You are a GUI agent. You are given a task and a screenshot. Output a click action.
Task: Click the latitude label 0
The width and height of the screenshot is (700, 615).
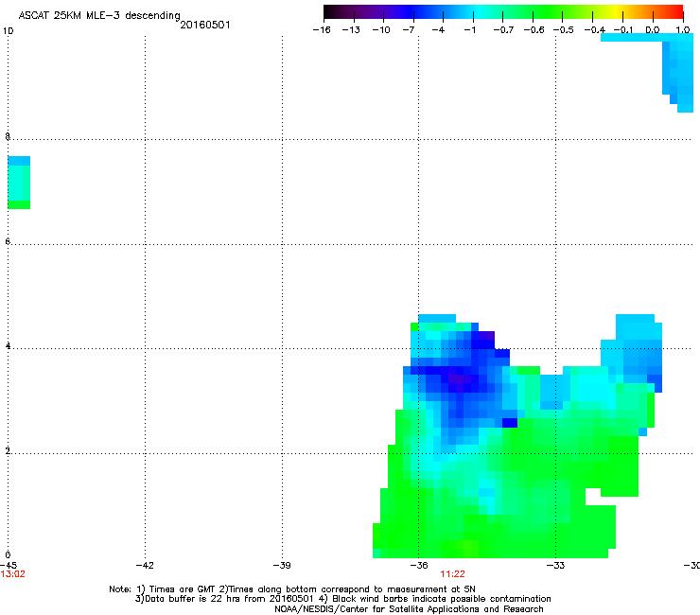[x=8, y=555]
